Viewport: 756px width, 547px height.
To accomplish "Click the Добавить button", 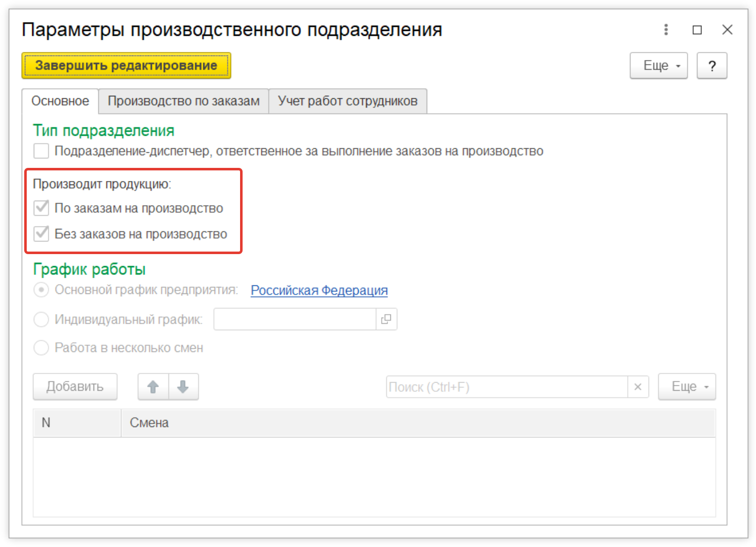I will [x=75, y=387].
